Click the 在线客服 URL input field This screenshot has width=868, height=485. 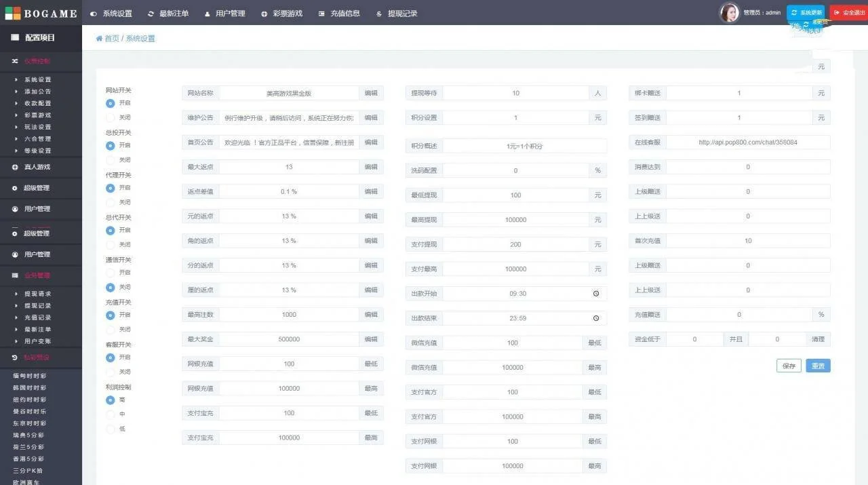pos(747,142)
